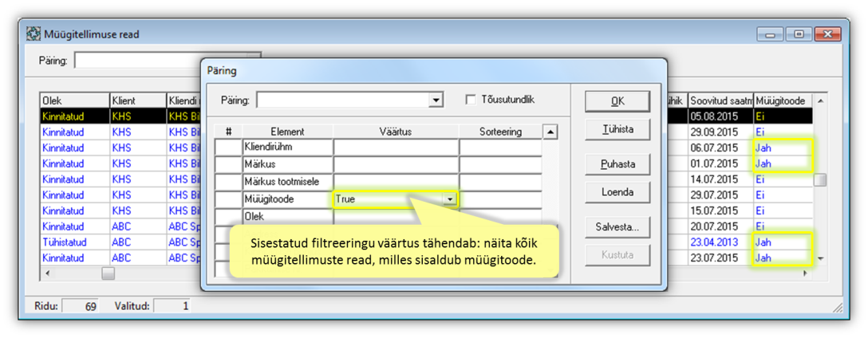Click the scroll-left arrow of the main table
Viewport: 868px width, 338px height.
47,273
